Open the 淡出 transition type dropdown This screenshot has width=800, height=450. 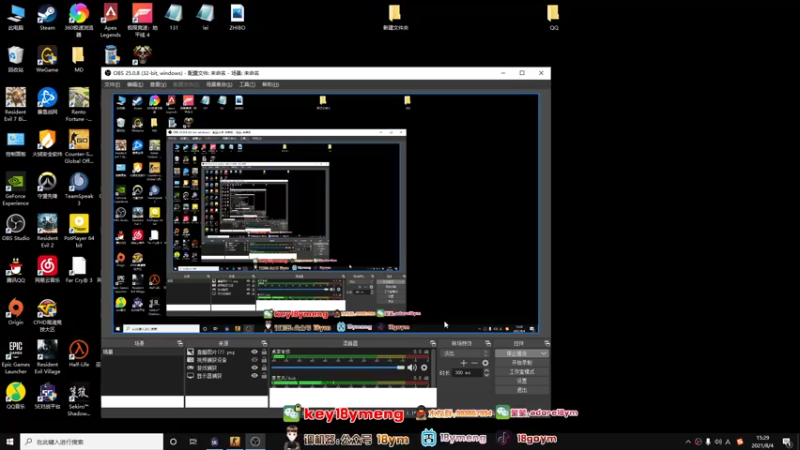click(465, 353)
